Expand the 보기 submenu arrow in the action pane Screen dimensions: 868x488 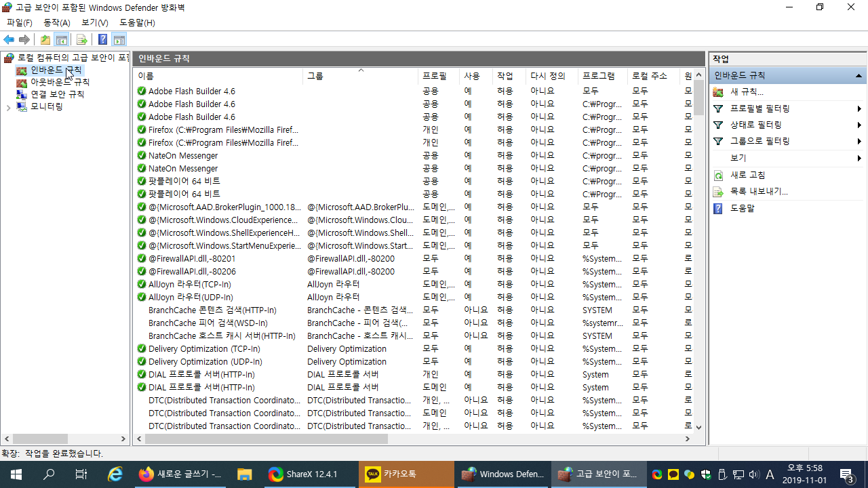(859, 158)
